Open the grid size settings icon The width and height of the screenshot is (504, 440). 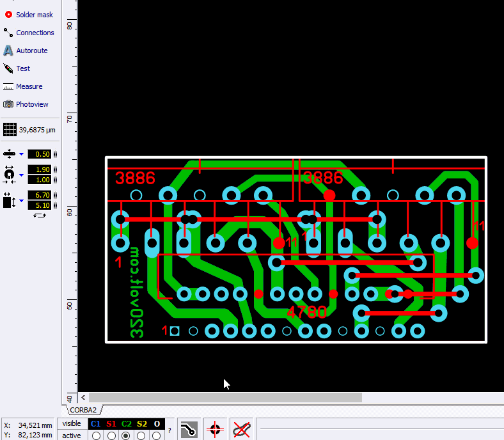tap(10, 130)
